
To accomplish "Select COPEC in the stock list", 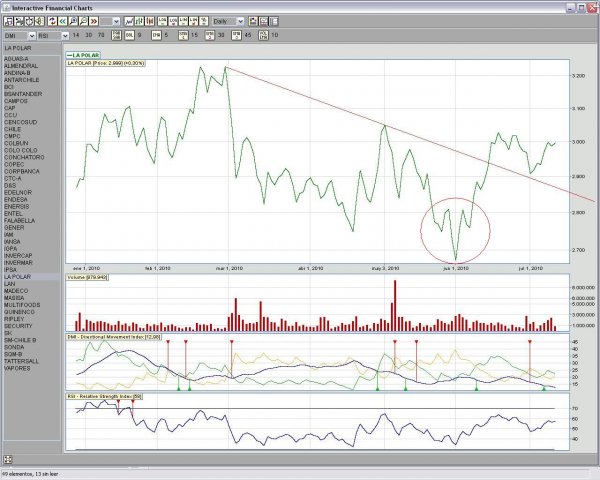I will pyautogui.click(x=14, y=164).
